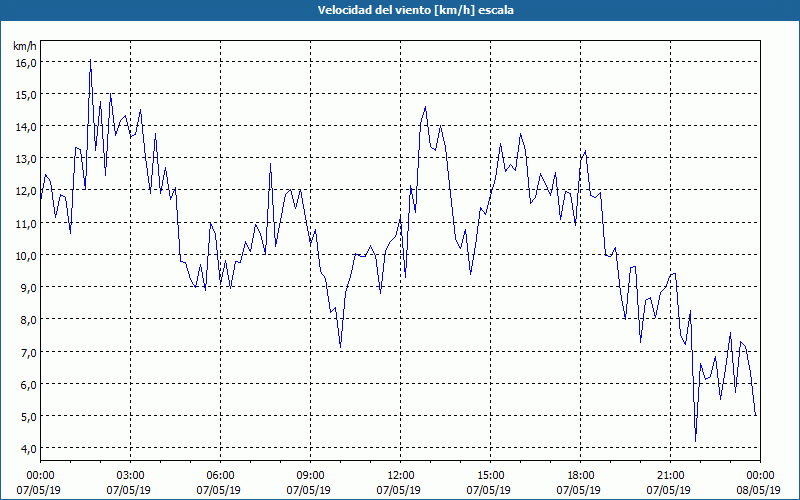Click the highest wind speed peak near 16 km/h
Viewport: 800px width, 500px height.
pos(90,60)
